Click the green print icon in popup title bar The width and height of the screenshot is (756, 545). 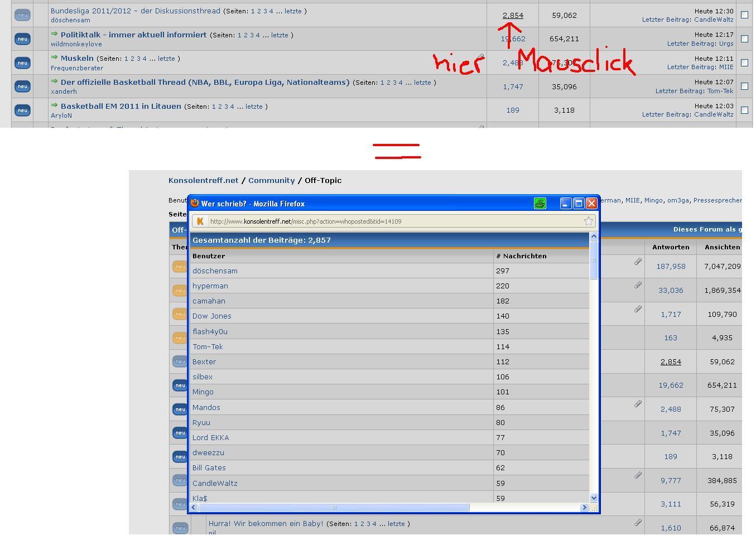click(x=540, y=204)
